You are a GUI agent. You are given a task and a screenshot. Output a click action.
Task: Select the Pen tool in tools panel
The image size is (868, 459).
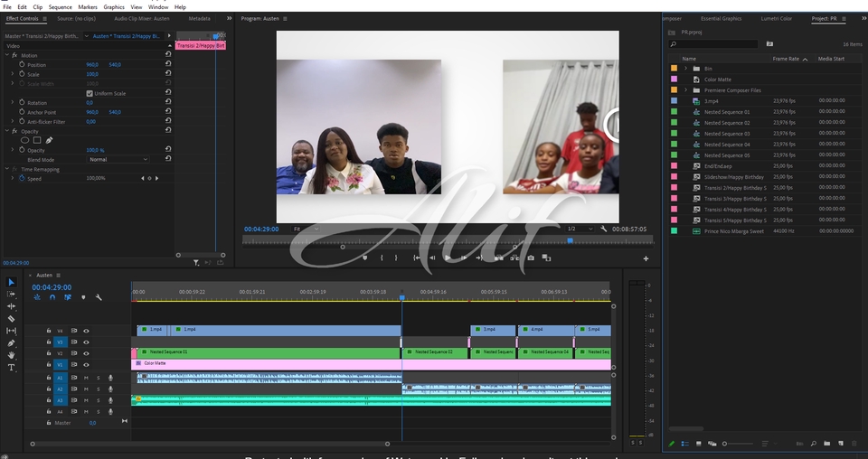pyautogui.click(x=11, y=342)
